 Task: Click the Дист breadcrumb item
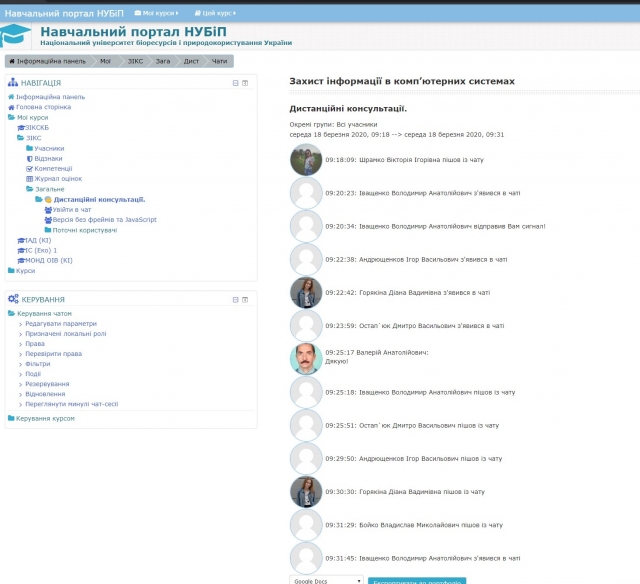pos(191,61)
